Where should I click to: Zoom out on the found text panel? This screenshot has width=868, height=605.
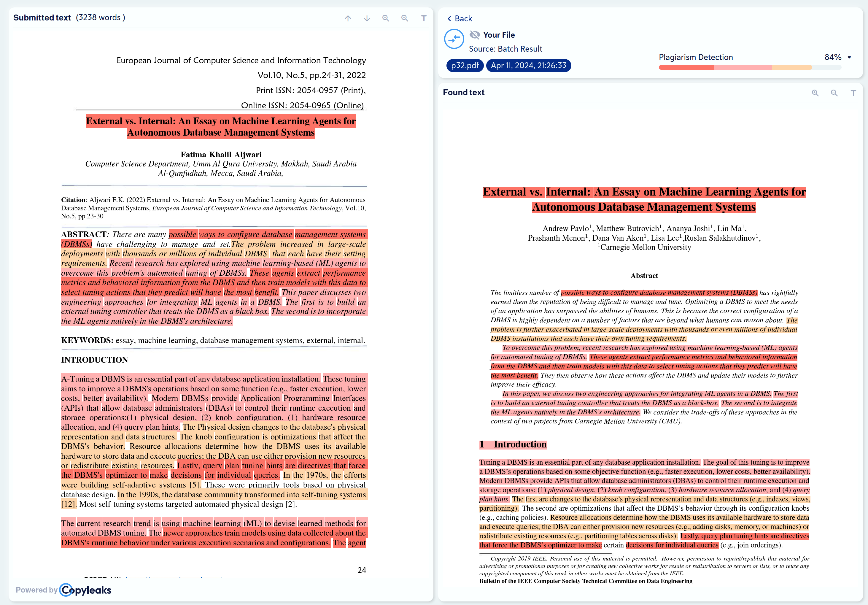coord(834,93)
